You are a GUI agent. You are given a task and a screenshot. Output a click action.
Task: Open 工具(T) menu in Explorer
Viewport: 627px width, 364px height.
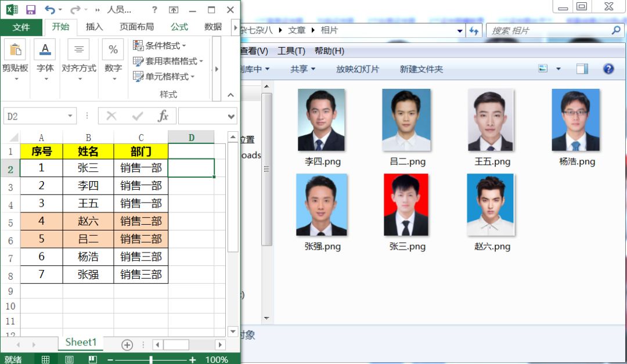pos(291,51)
